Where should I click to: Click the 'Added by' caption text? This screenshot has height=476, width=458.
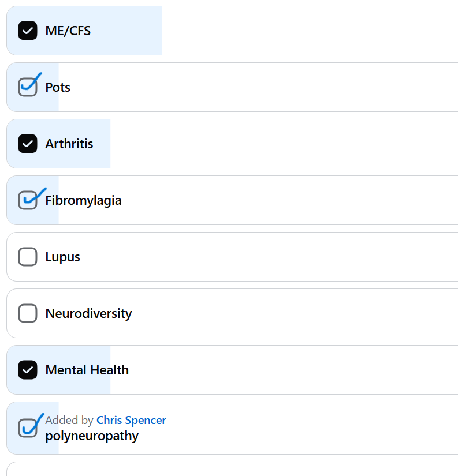(69, 420)
